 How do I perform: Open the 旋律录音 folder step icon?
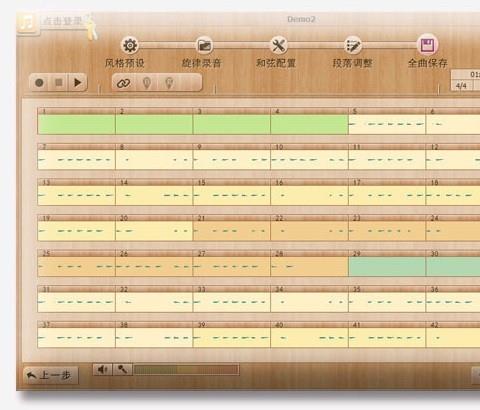coord(204,45)
